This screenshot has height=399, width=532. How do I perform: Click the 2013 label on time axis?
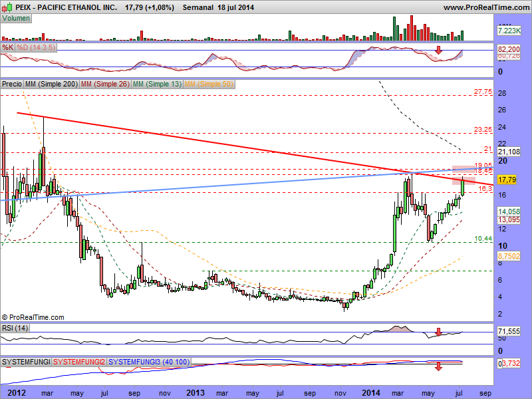pyautogui.click(x=196, y=393)
